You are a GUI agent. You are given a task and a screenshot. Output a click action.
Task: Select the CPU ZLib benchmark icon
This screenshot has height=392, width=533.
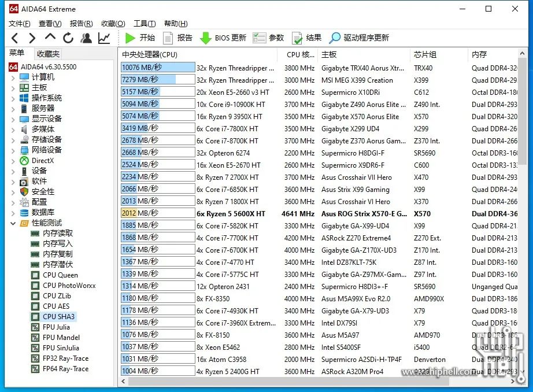pos(35,296)
